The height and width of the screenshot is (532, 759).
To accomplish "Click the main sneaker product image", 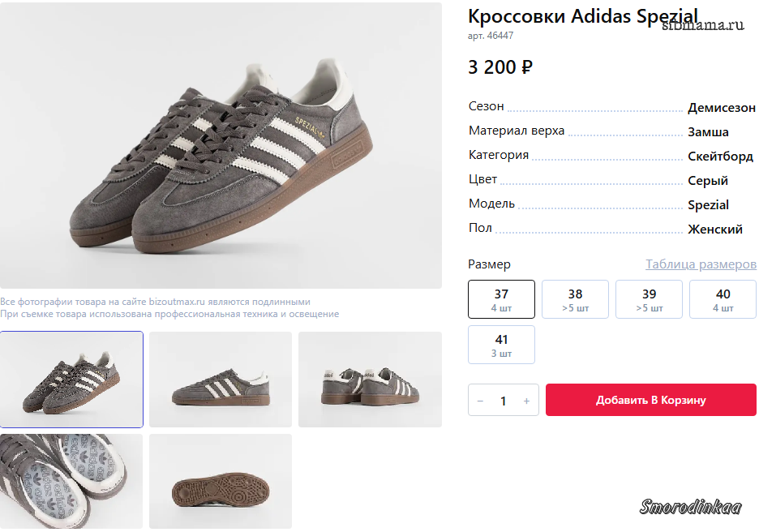I will click(x=221, y=146).
